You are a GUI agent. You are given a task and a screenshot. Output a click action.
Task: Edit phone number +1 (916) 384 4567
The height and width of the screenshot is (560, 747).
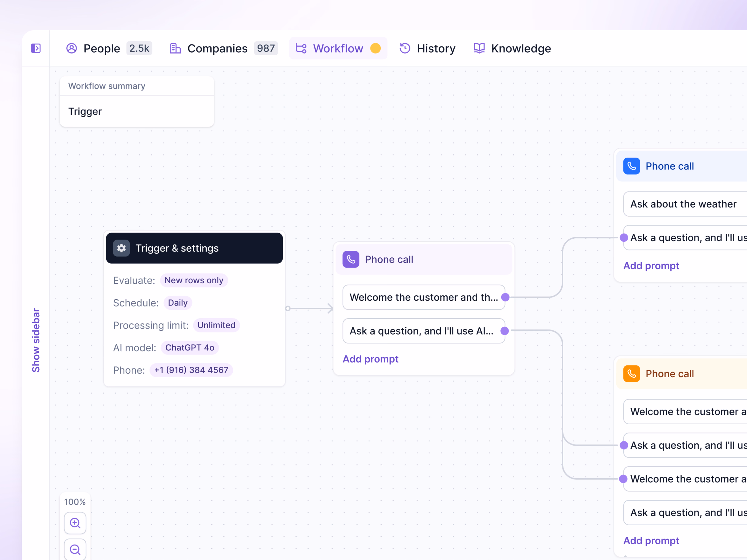pyautogui.click(x=191, y=370)
